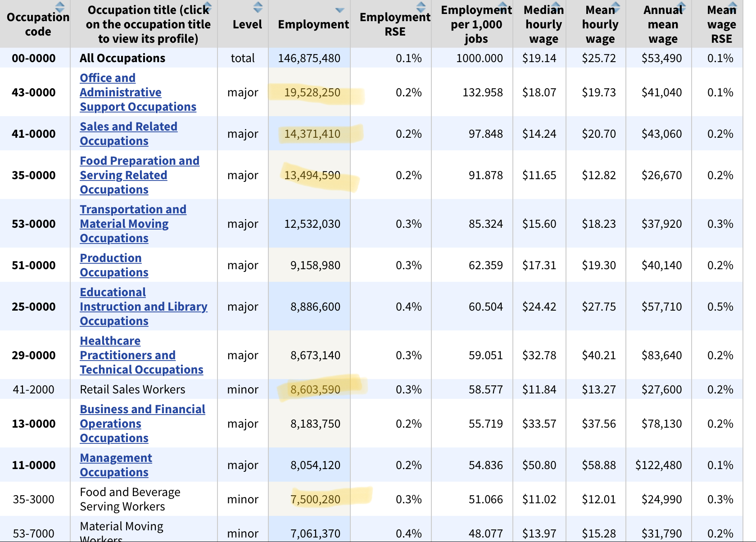The image size is (756, 542).
Task: Select Healthcare annual mean wage $83,640
Action: (x=661, y=355)
